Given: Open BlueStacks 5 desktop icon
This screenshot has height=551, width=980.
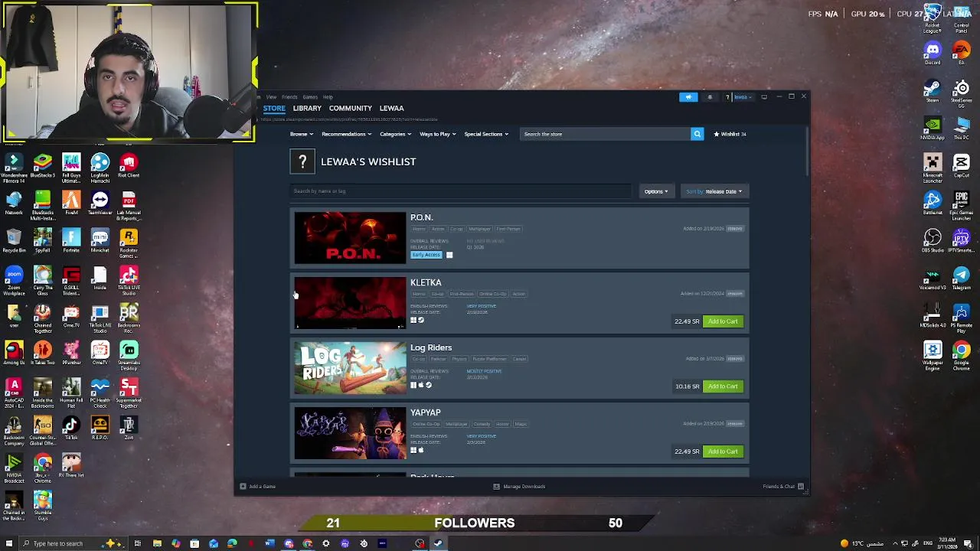Looking at the screenshot, I should (x=42, y=166).
